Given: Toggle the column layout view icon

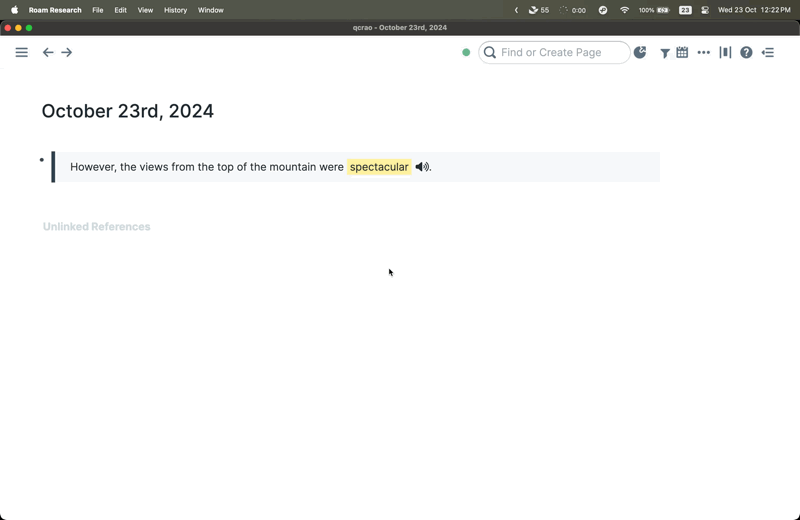Looking at the screenshot, I should (x=725, y=52).
